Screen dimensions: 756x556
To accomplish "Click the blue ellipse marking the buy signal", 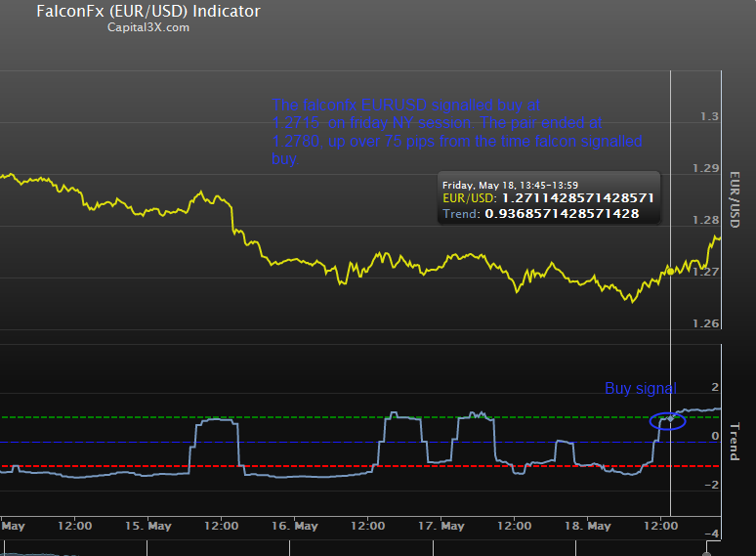I will pos(667,421).
